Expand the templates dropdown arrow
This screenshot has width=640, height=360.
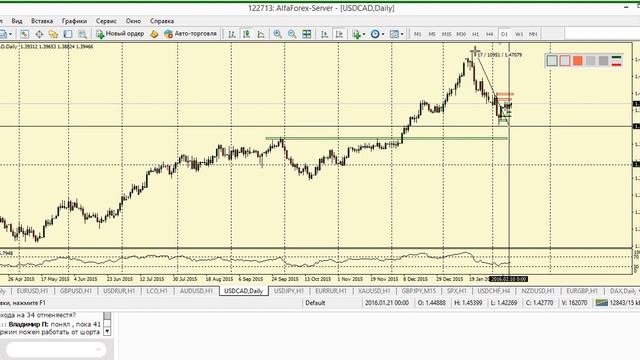pyautogui.click(x=402, y=34)
